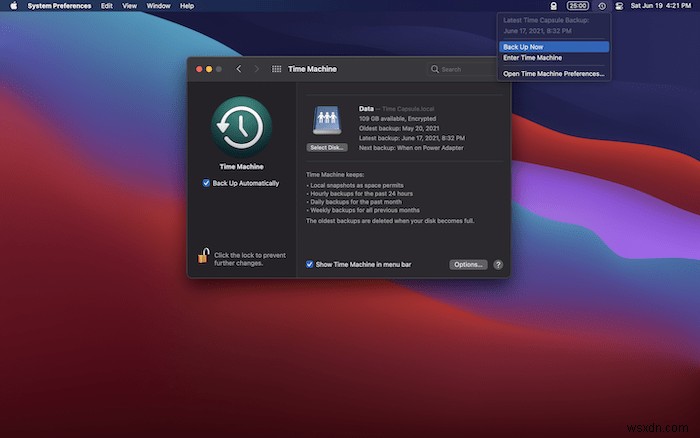Toggle Back Up Automatically checkbox
The width and height of the screenshot is (700, 438).
click(206, 183)
